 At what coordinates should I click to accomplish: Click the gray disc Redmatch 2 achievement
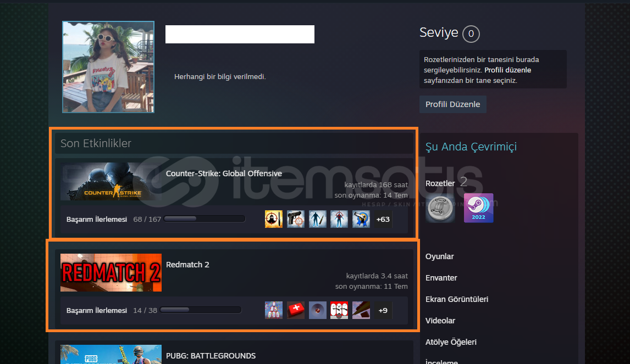317,310
